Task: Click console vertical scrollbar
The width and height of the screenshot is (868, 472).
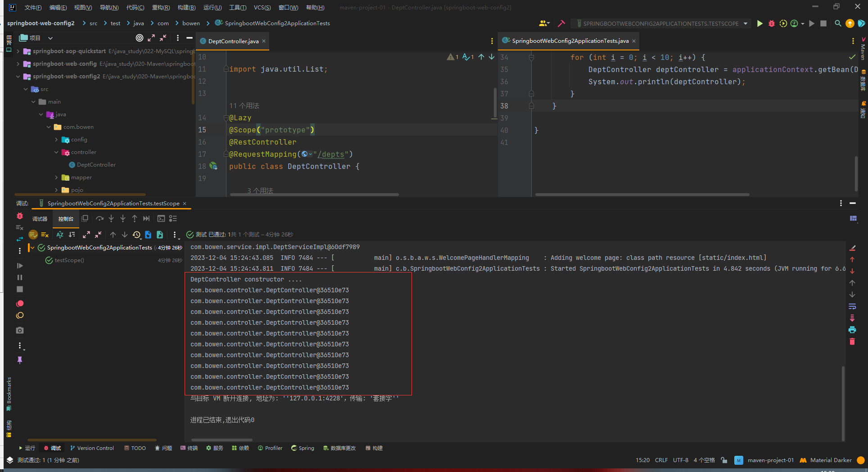Action: tap(843, 403)
